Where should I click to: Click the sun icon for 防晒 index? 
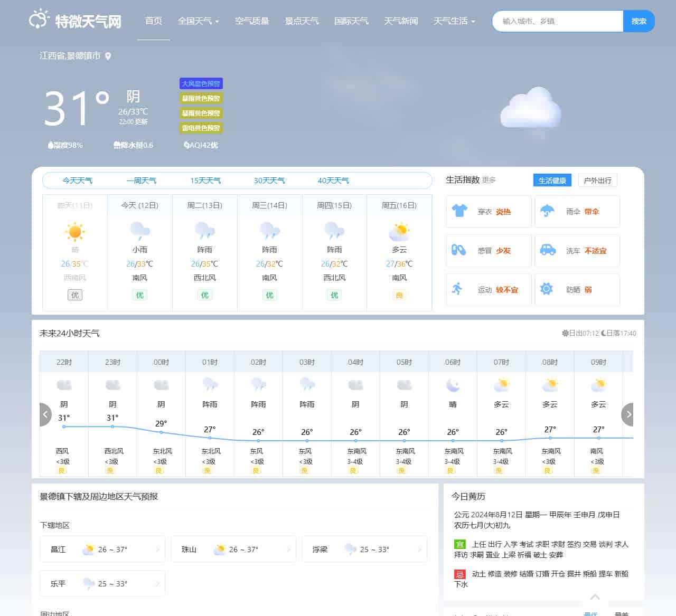click(x=547, y=289)
